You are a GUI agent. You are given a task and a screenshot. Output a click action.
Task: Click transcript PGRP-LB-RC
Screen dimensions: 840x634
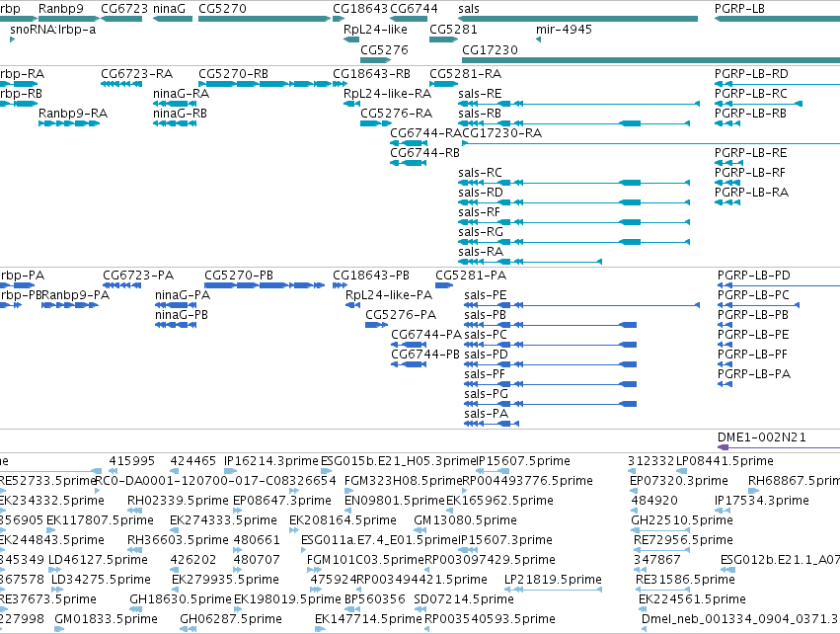pyautogui.click(x=759, y=104)
